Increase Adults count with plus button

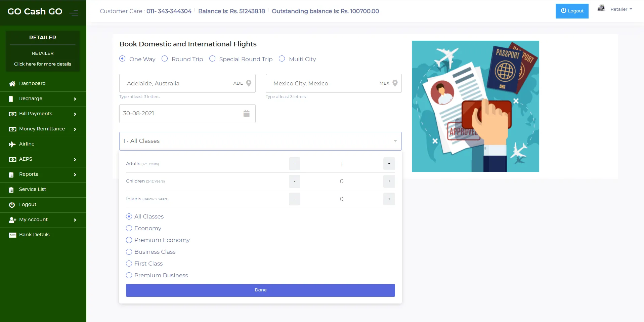(x=389, y=164)
